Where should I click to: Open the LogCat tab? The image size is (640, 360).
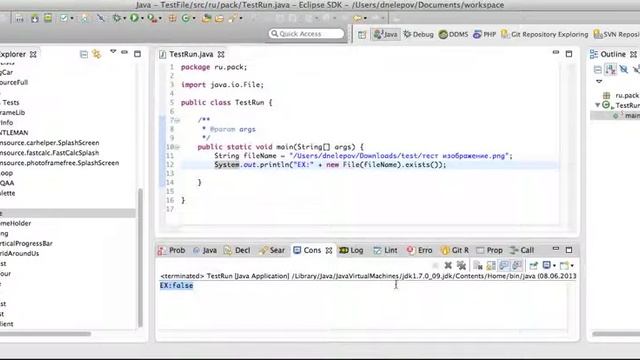[351, 250]
